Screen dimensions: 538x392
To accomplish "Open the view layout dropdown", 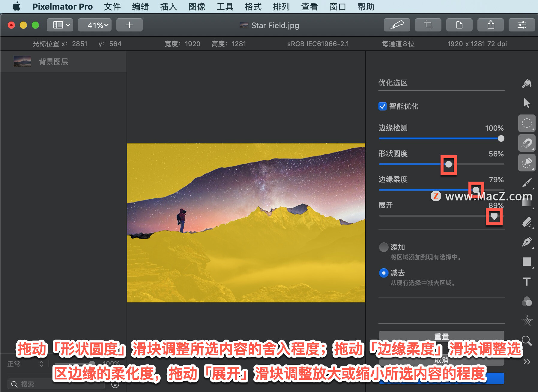I will [x=60, y=25].
